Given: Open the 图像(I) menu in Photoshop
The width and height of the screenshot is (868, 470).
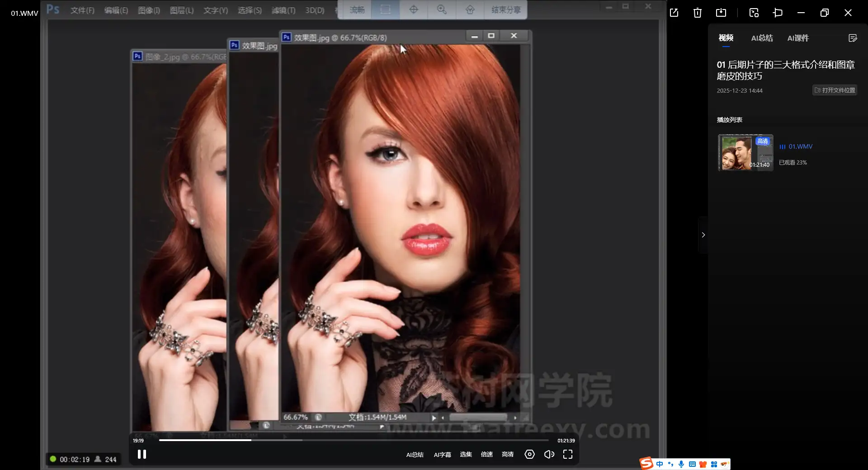Looking at the screenshot, I should [x=149, y=10].
